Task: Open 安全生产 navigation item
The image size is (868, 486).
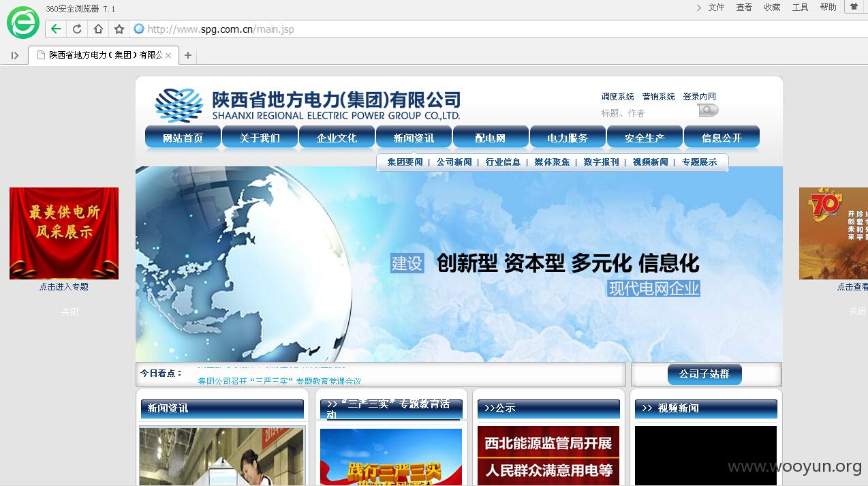Action: click(645, 138)
